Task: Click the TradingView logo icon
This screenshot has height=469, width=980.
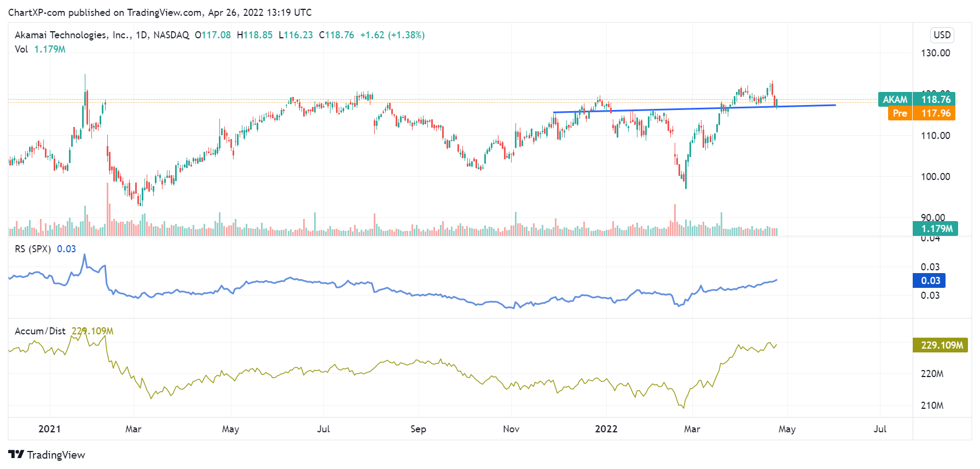Action: (x=16, y=454)
